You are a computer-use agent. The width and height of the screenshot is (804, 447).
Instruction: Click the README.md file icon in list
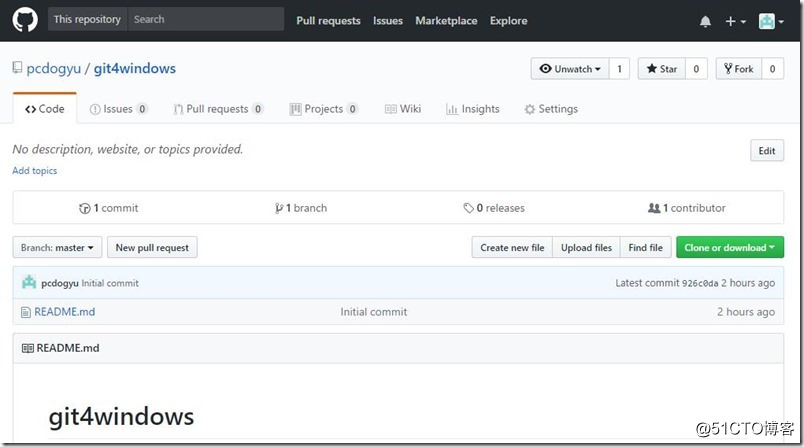[26, 312]
